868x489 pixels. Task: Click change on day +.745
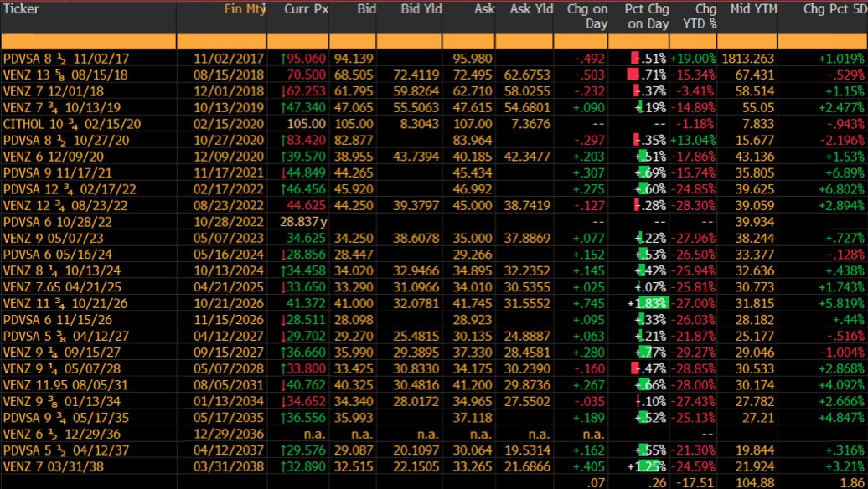pos(589,303)
